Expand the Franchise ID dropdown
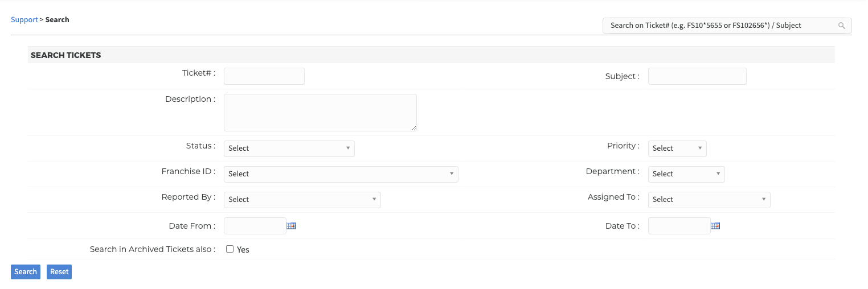The width and height of the screenshot is (868, 289). click(x=341, y=174)
